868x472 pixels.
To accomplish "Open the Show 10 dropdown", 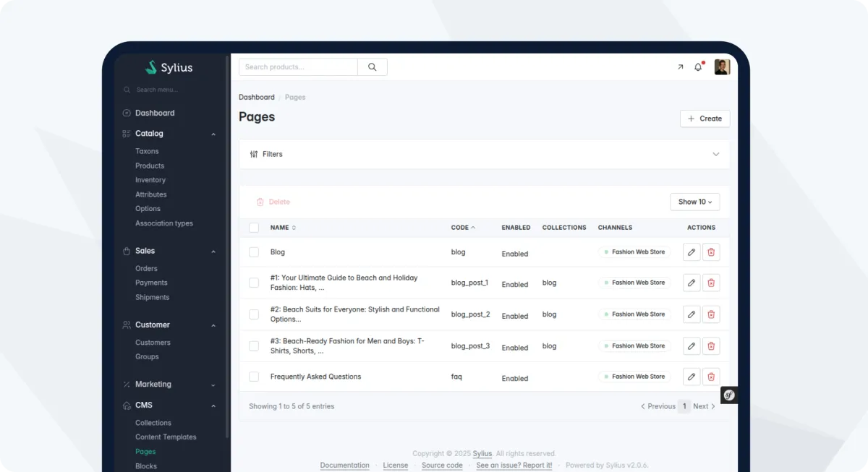I will pos(694,202).
